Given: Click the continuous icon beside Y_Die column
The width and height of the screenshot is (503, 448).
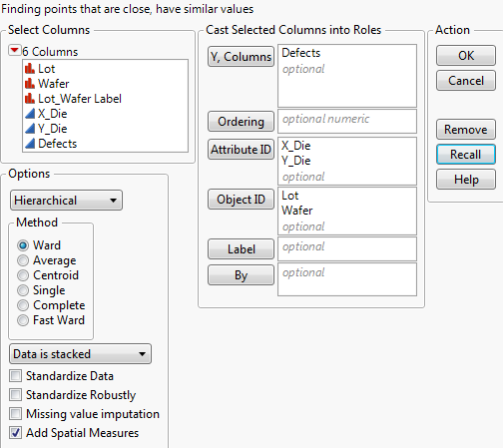Looking at the screenshot, I should point(30,129).
